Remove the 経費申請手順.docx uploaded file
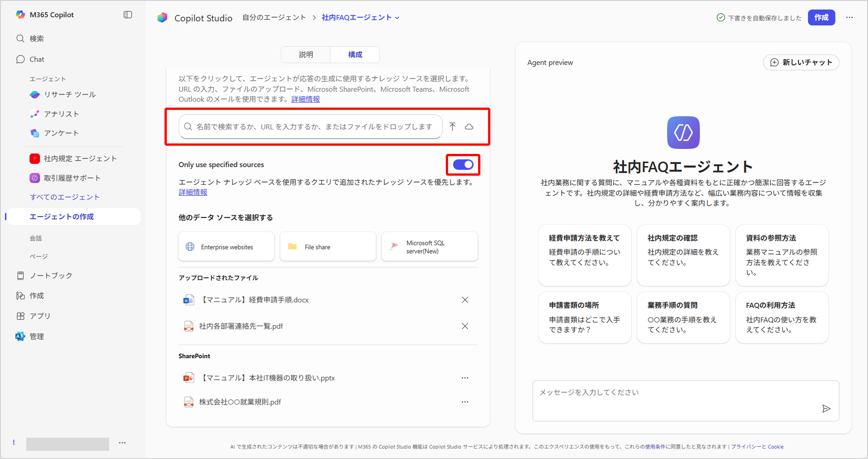868x459 pixels. (x=465, y=300)
